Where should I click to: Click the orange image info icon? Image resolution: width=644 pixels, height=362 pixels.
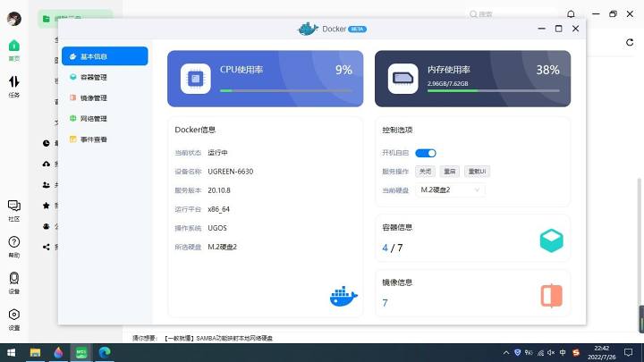(x=551, y=296)
